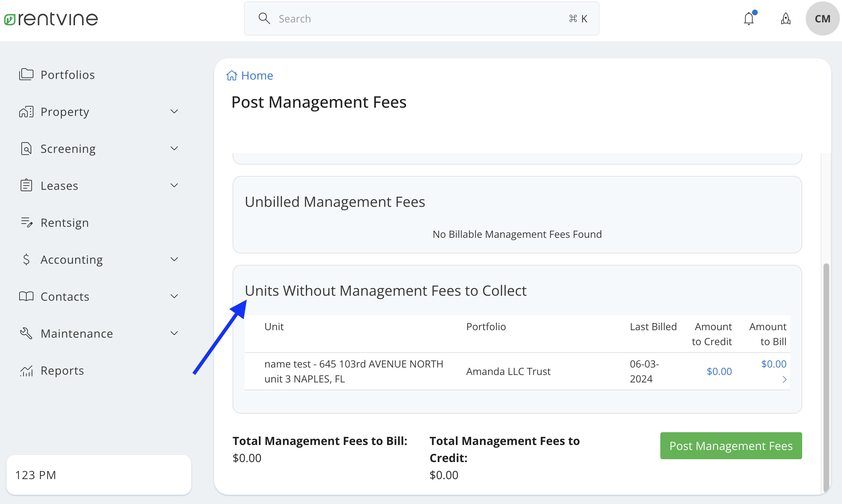Expand the Accounting sidebar section
The height and width of the screenshot is (504, 842).
[174, 259]
